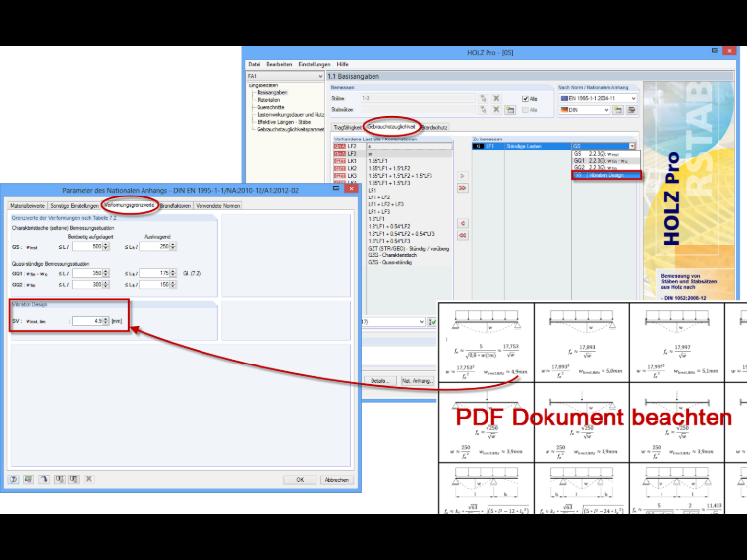Open the Hilfe menu
Screen dimensions: 747x560
point(342,64)
